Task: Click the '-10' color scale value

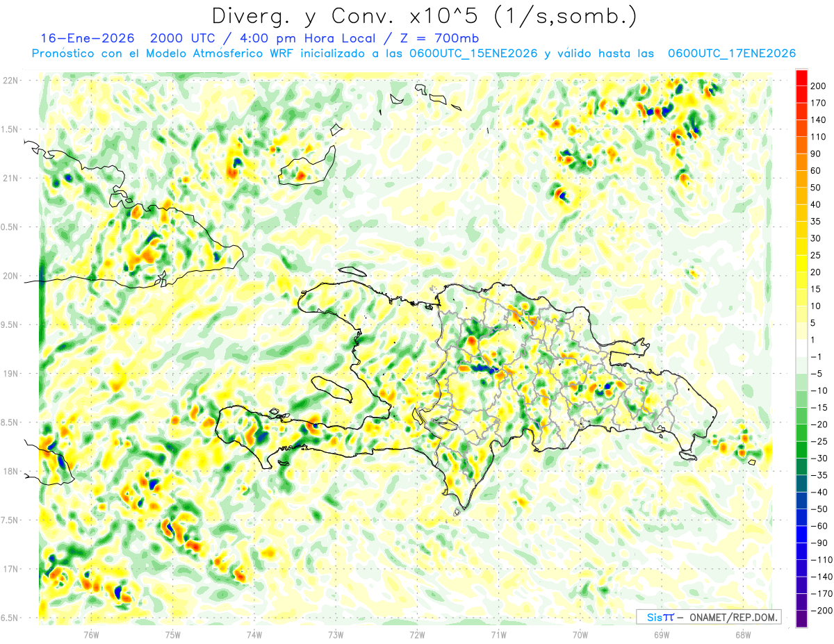Action: [x=819, y=390]
